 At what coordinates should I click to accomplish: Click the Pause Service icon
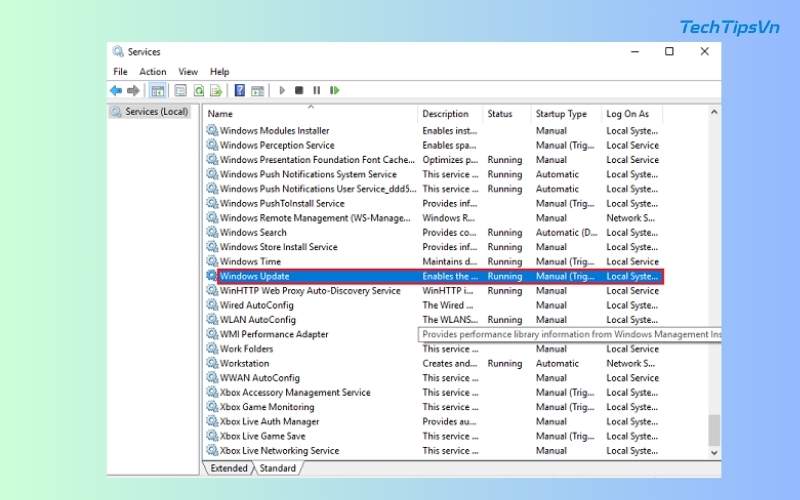pyautogui.click(x=316, y=90)
